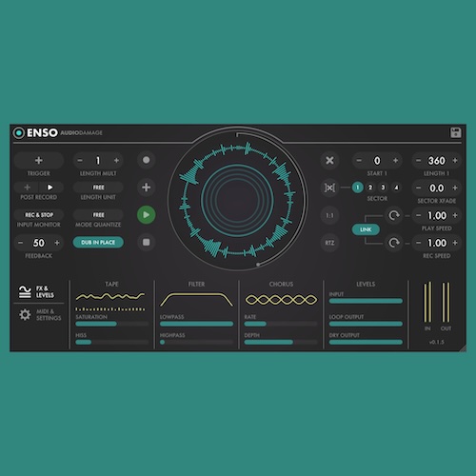Click the circular loop waveform display
This screenshot has height=476, width=476.
pyautogui.click(x=237, y=201)
